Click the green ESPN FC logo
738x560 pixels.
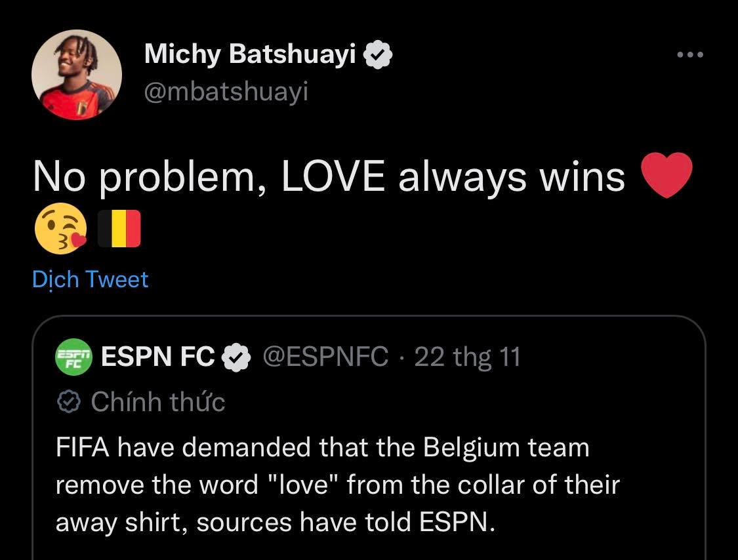pos(73,357)
